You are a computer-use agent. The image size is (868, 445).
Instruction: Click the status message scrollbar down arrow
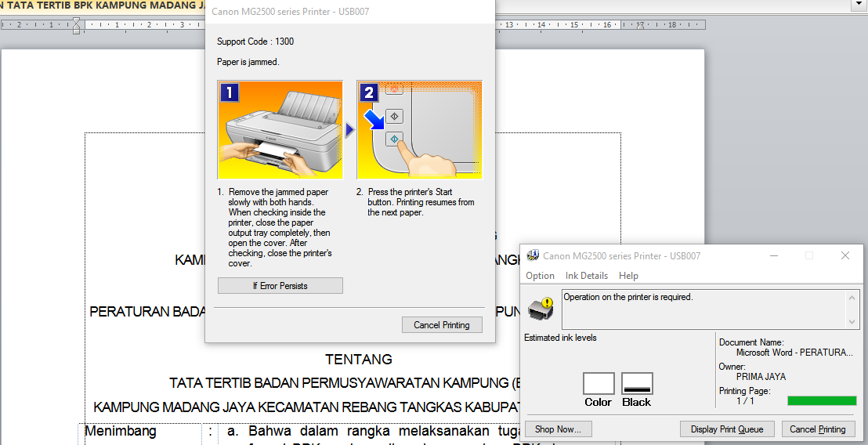[x=852, y=321]
